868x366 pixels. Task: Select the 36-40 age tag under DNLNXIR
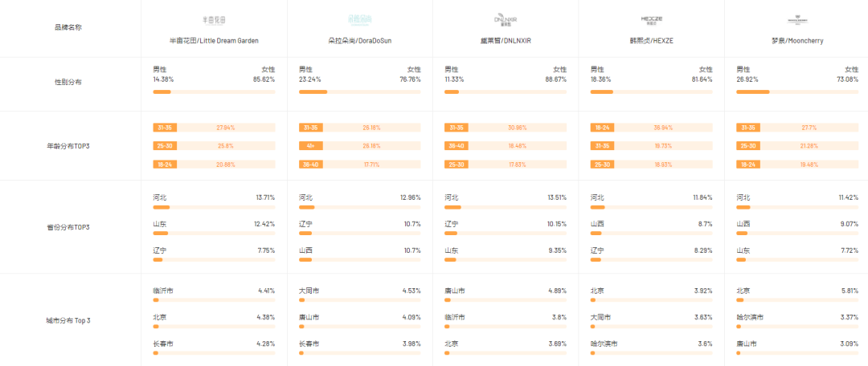point(457,146)
